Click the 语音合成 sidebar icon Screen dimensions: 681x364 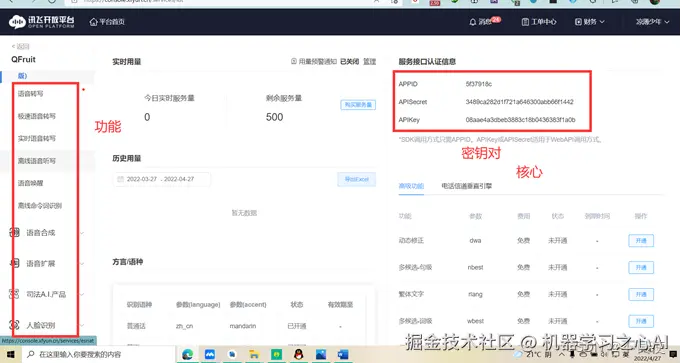(14, 232)
